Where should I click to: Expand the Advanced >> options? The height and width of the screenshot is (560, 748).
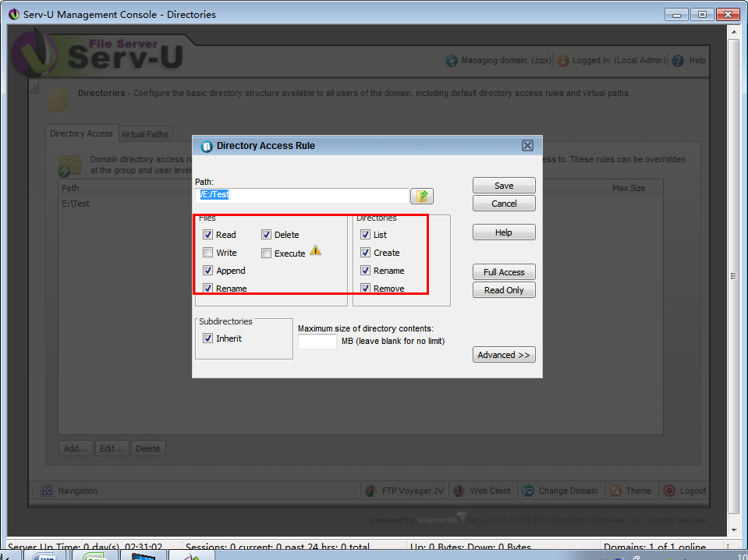(504, 355)
